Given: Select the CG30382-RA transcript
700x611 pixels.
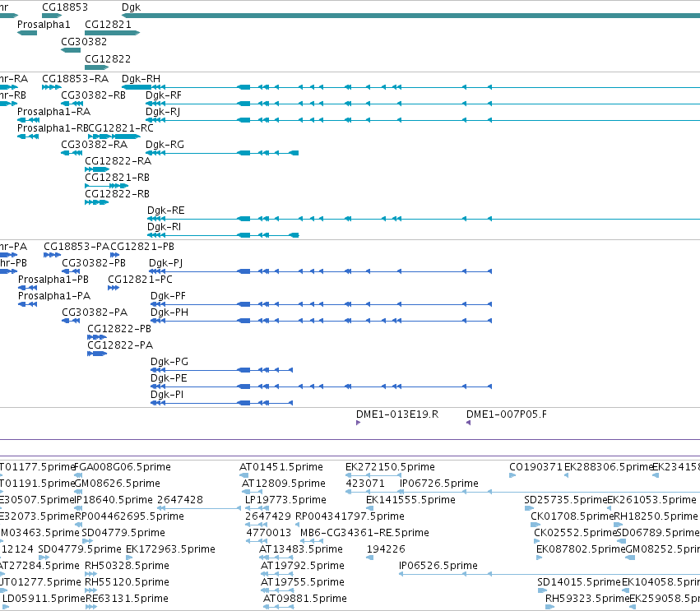Looking at the screenshot, I should click(x=95, y=145).
